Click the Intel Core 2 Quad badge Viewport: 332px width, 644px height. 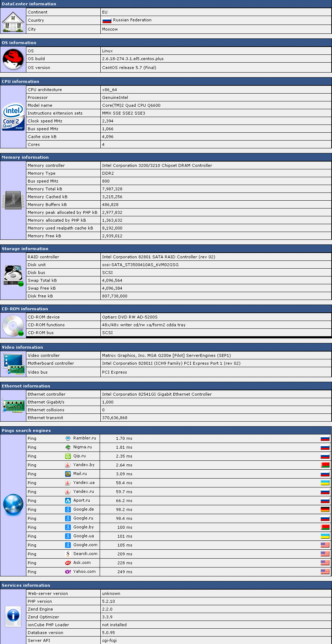(x=13, y=117)
